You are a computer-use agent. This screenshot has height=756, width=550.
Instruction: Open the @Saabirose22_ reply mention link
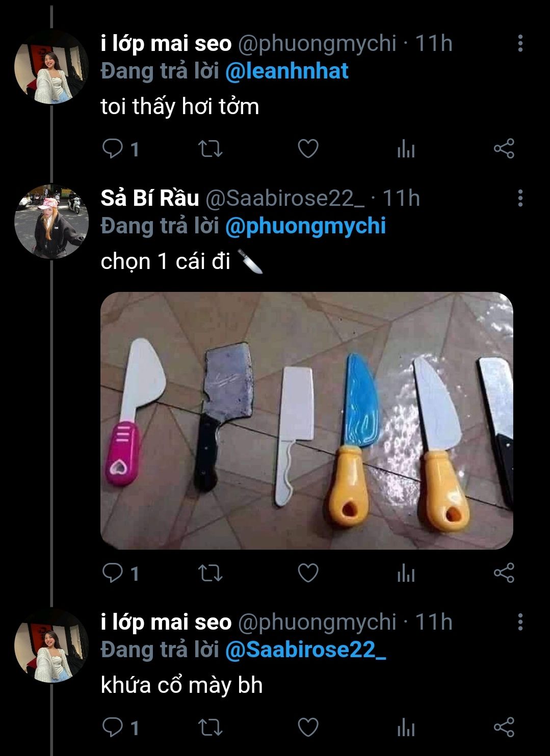[x=305, y=650]
